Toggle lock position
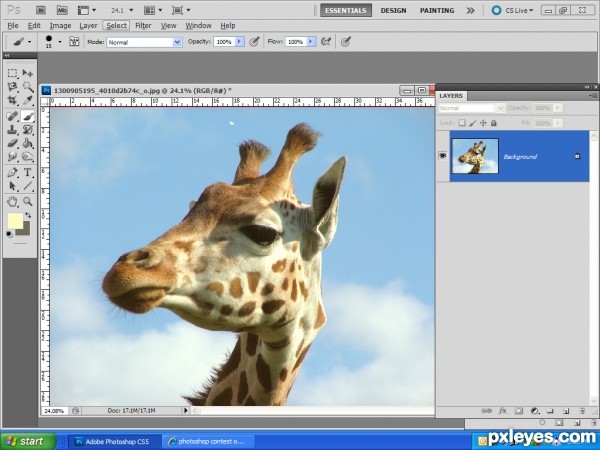Image resolution: width=600 pixels, height=450 pixels. [x=483, y=123]
